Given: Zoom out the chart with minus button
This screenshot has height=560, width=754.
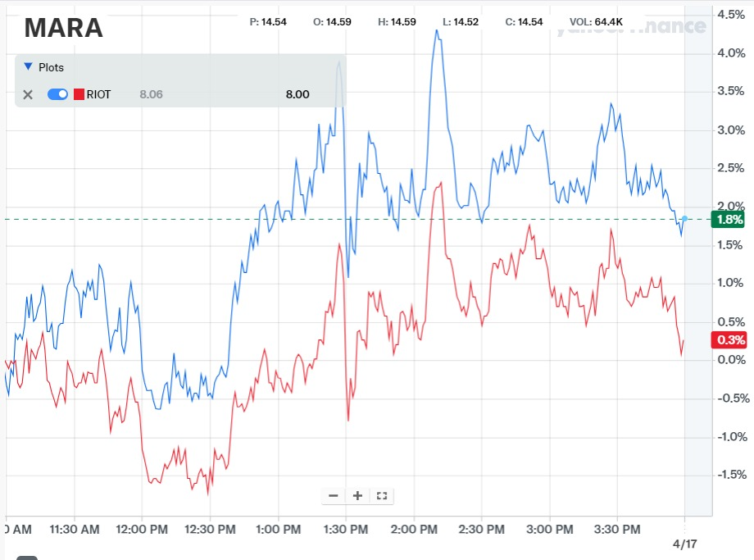Looking at the screenshot, I should click(334, 495).
